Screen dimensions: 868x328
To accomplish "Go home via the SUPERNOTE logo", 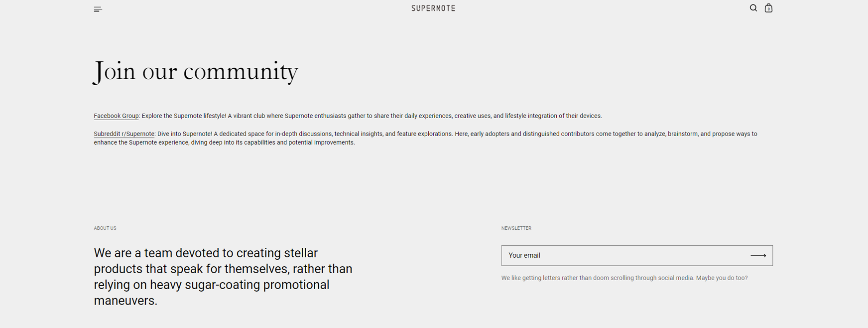I will 433,8.
